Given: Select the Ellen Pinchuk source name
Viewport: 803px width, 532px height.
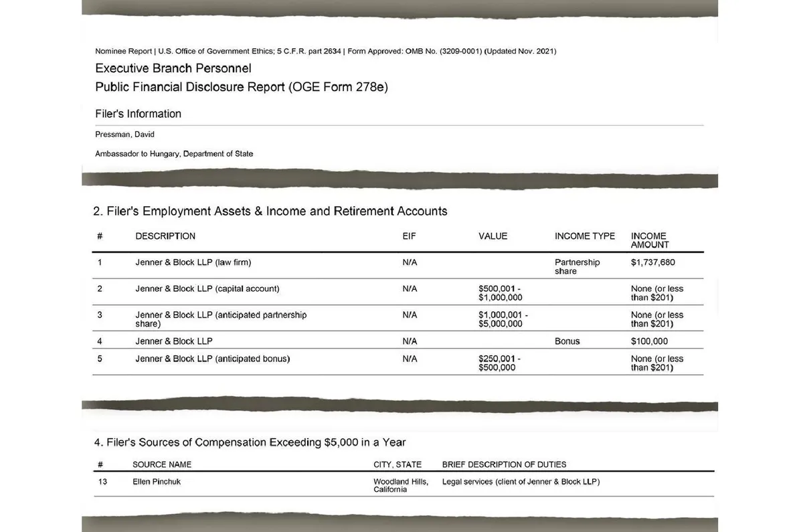Looking at the screenshot, I should [x=157, y=482].
